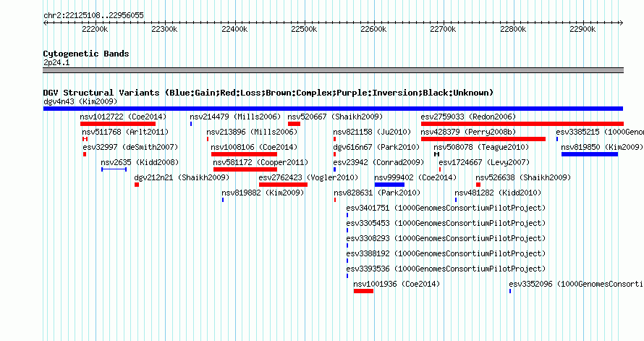This screenshot has width=644, height=341.
Task: Click the dgv4n43 (Kim2009) blue gain bar
Action: [333, 109]
